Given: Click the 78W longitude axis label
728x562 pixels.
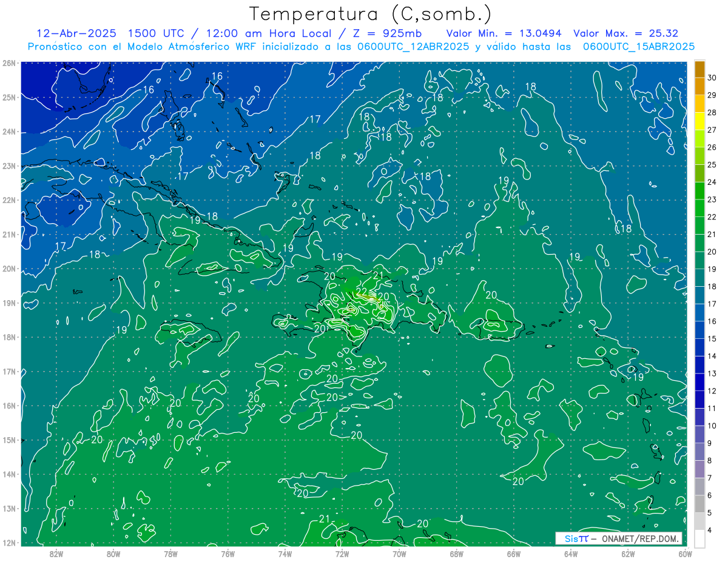Looking at the screenshot, I should (170, 554).
